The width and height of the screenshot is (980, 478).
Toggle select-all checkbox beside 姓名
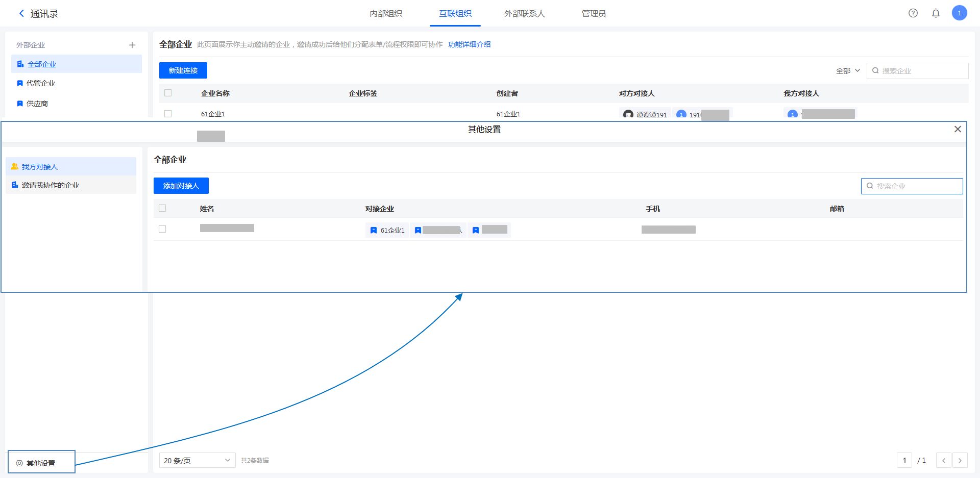[162, 208]
